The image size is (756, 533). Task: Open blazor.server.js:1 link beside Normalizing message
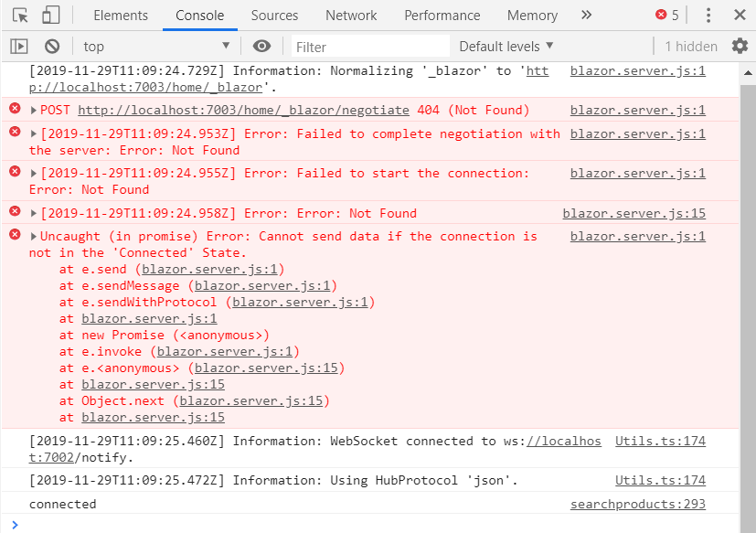(x=638, y=71)
